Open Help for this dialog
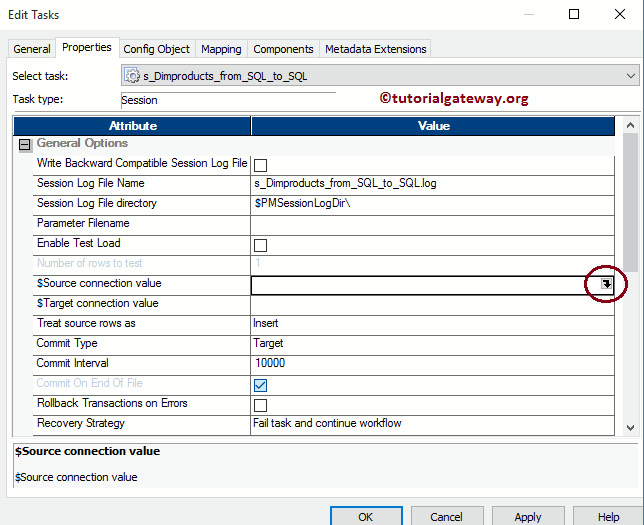 coord(608,516)
